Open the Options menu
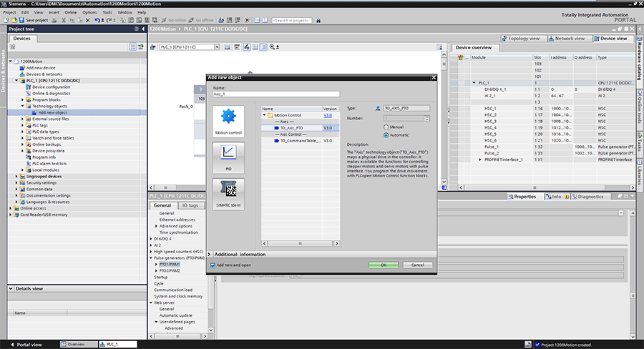Viewport: 644px width, 349px height. [x=89, y=12]
